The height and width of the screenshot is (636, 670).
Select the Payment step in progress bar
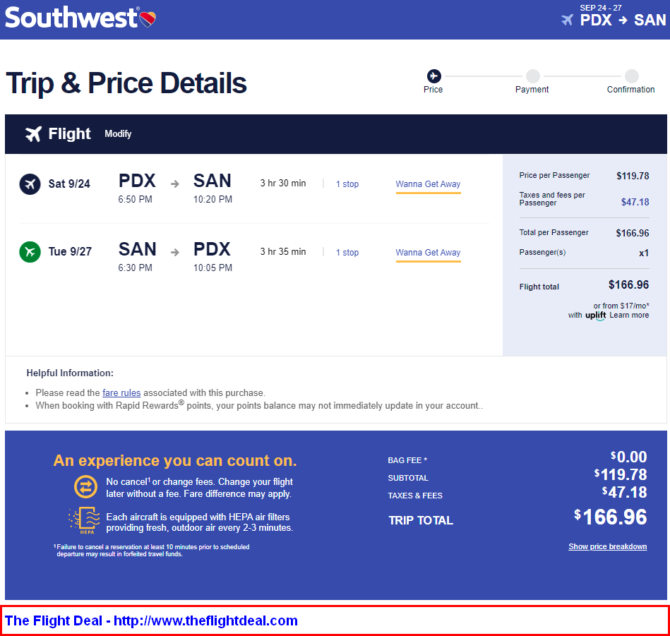[532, 76]
